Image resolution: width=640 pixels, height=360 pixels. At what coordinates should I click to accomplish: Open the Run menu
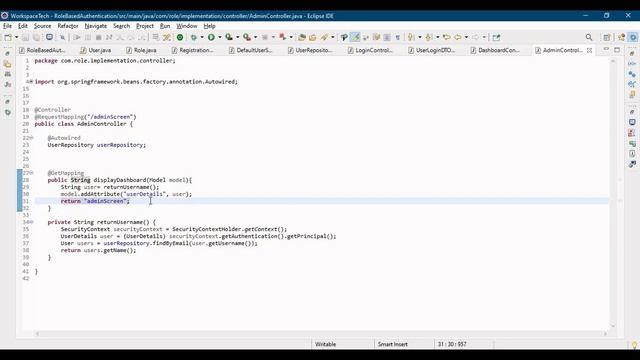pyautogui.click(x=165, y=26)
